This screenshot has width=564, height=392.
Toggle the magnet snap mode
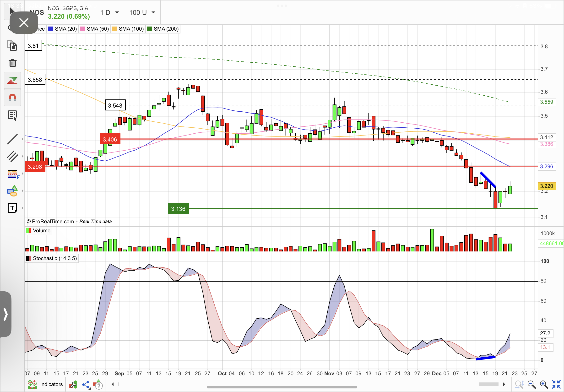12,98
